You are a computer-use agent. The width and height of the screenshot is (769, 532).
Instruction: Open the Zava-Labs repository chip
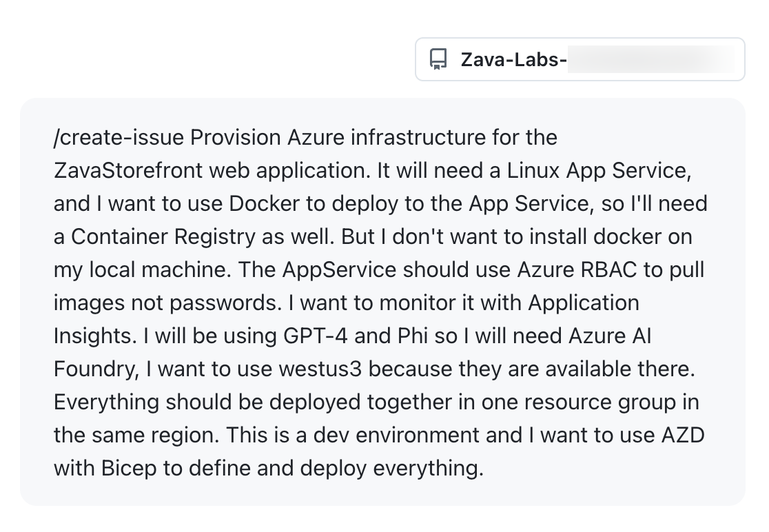coord(513,60)
